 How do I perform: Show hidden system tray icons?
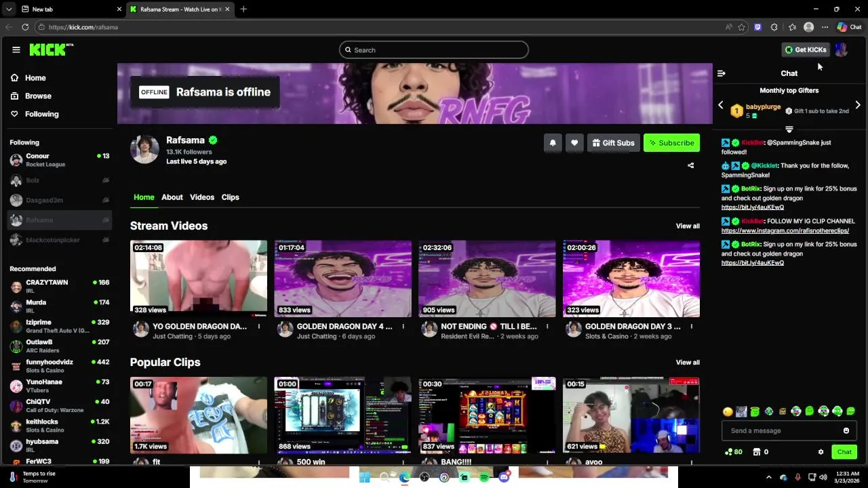(769, 477)
